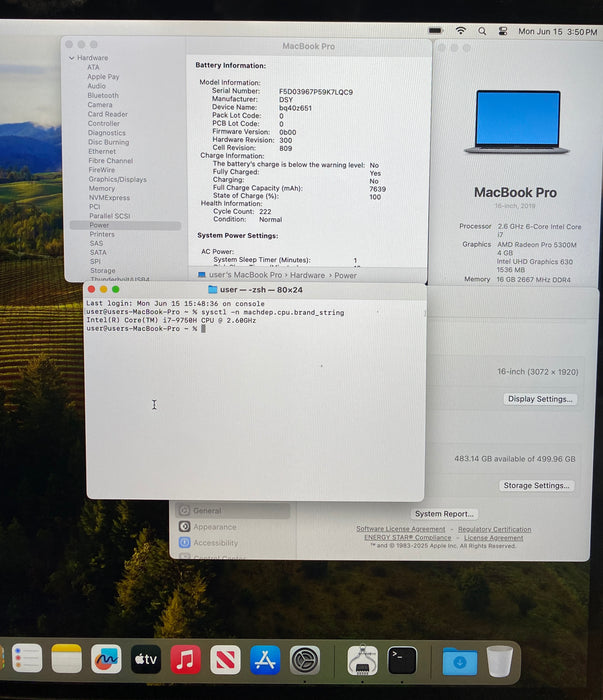The height and width of the screenshot is (700, 603).
Task: Select Parallel SCSI in the Hardware list
Action: pyautogui.click(x=110, y=216)
